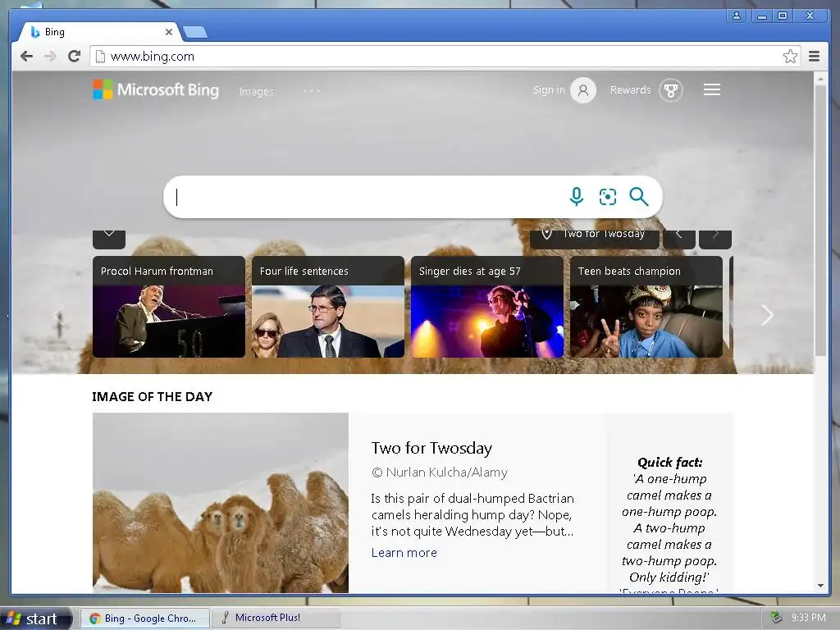The image size is (840, 630).
Task: Select Bing - Google Chrome taskbar item
Action: (144, 619)
